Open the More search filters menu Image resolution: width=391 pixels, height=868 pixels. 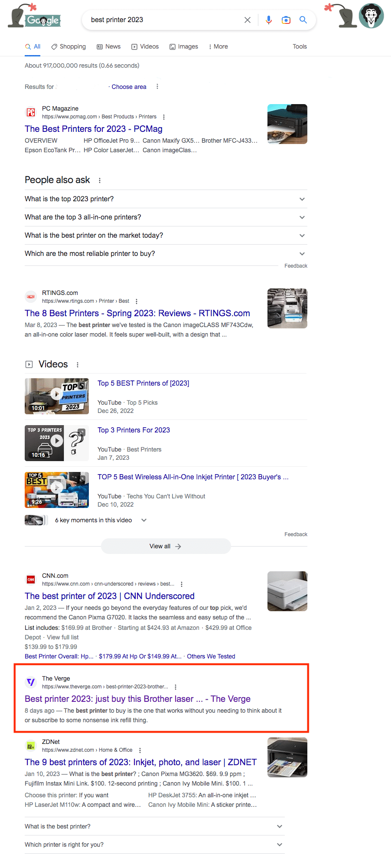pos(218,46)
